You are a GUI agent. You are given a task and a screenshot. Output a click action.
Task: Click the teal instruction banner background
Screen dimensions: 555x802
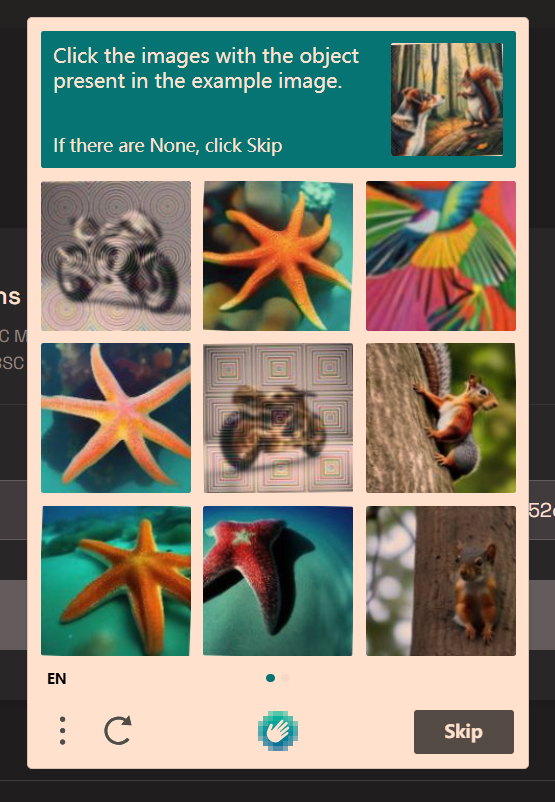point(278,99)
